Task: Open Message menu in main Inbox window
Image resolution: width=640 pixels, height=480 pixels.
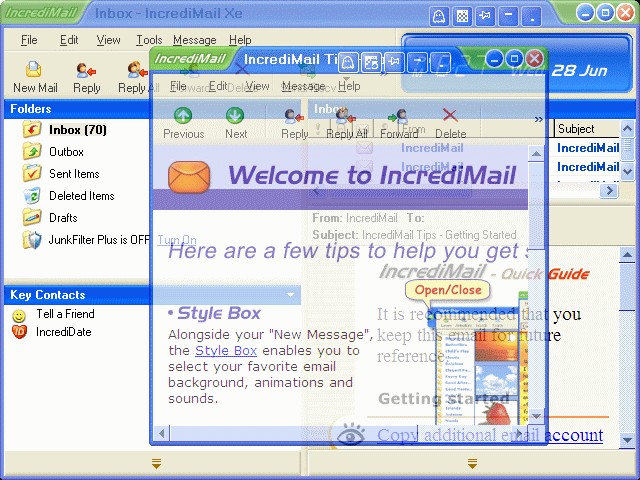Action: click(x=195, y=40)
